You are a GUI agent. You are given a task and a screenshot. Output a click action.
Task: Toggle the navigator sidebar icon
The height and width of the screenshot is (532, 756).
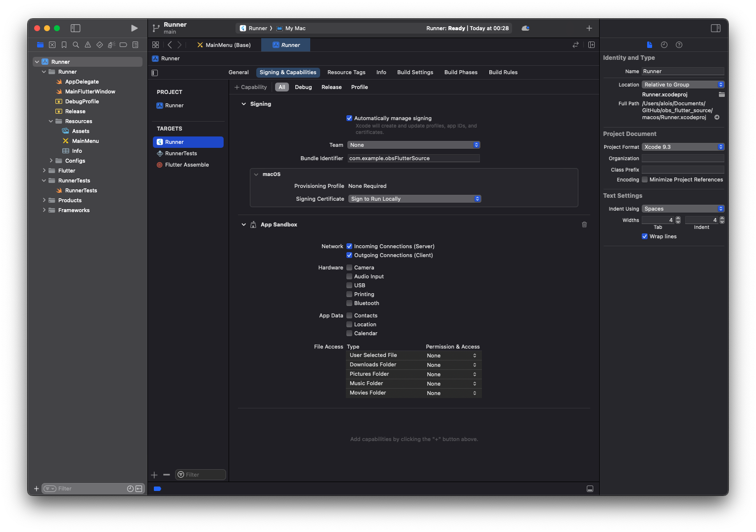point(75,28)
